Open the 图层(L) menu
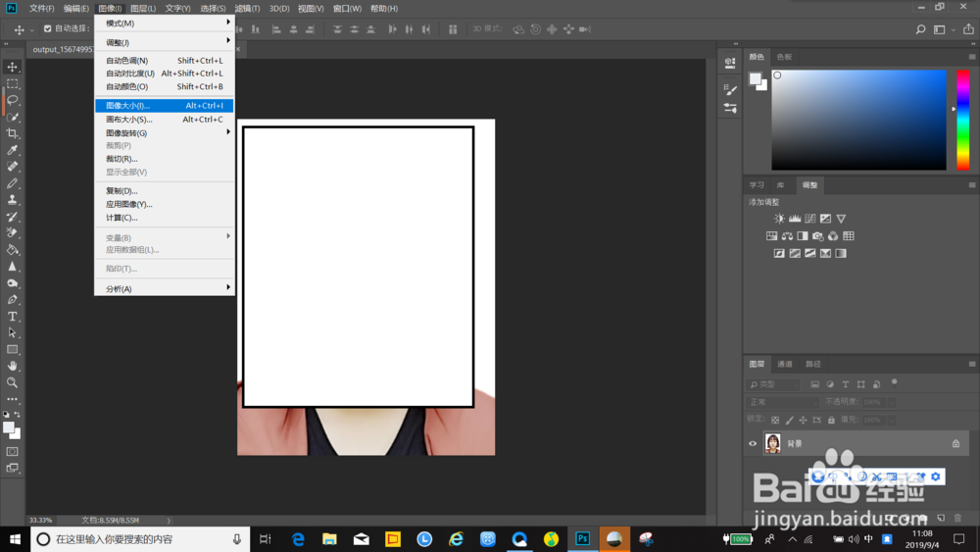The height and width of the screenshot is (552, 980). coord(143,9)
